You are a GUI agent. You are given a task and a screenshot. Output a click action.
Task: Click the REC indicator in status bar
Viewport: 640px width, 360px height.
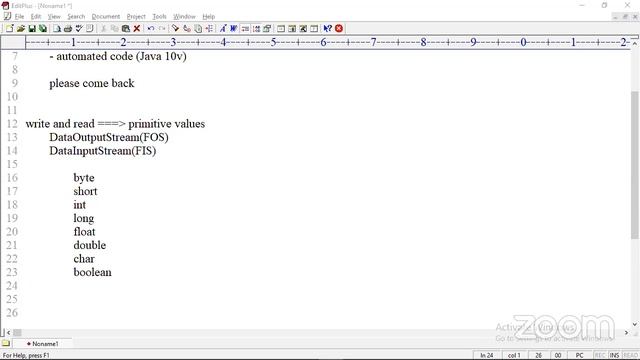(600, 355)
